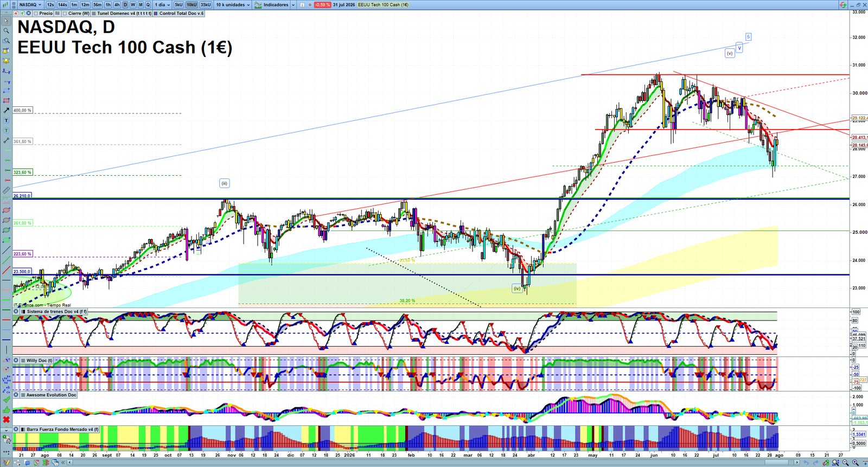Toggle the Willy Doc panel button
868x467 pixels.
pyautogui.click(x=23, y=361)
